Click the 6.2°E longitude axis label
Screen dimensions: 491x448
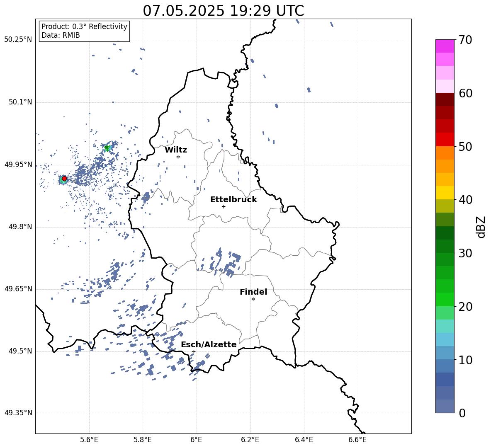tap(250, 440)
